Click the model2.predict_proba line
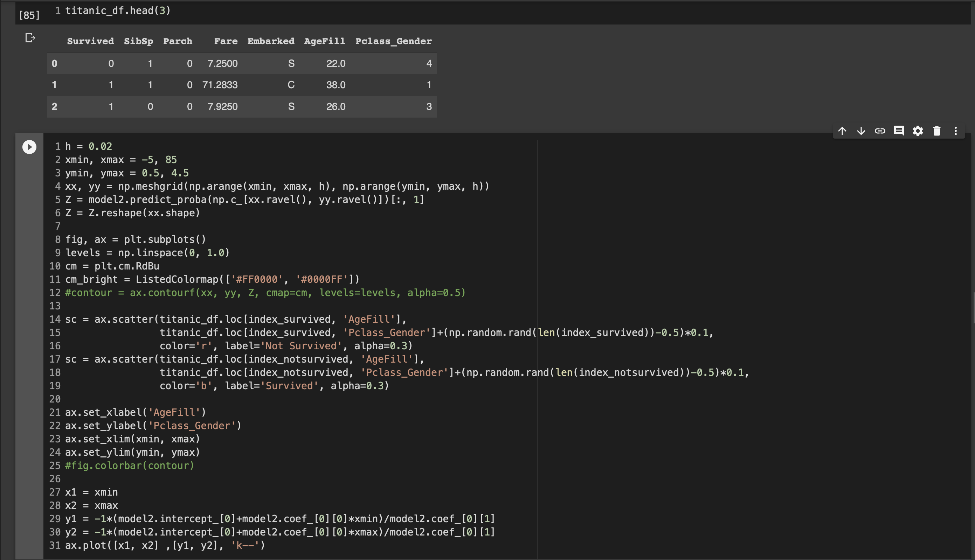The height and width of the screenshot is (560, 975). [245, 199]
